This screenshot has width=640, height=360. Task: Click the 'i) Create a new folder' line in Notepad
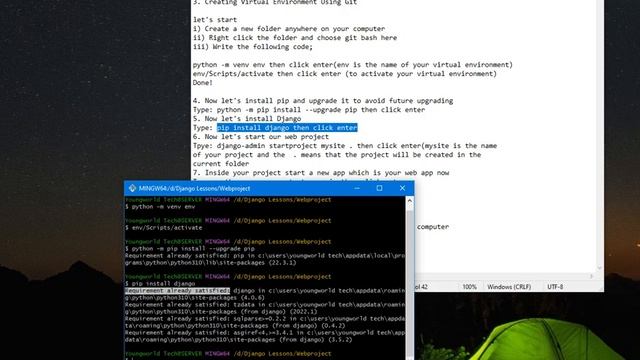289,29
